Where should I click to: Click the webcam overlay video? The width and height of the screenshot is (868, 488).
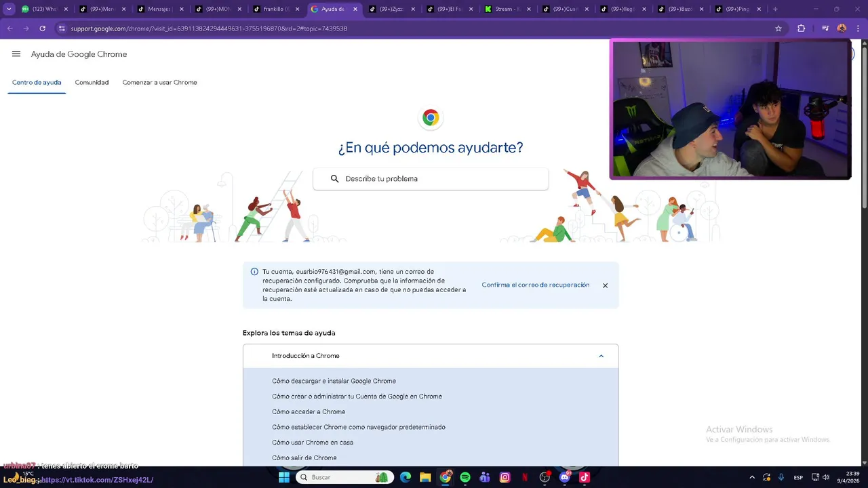pyautogui.click(x=730, y=109)
